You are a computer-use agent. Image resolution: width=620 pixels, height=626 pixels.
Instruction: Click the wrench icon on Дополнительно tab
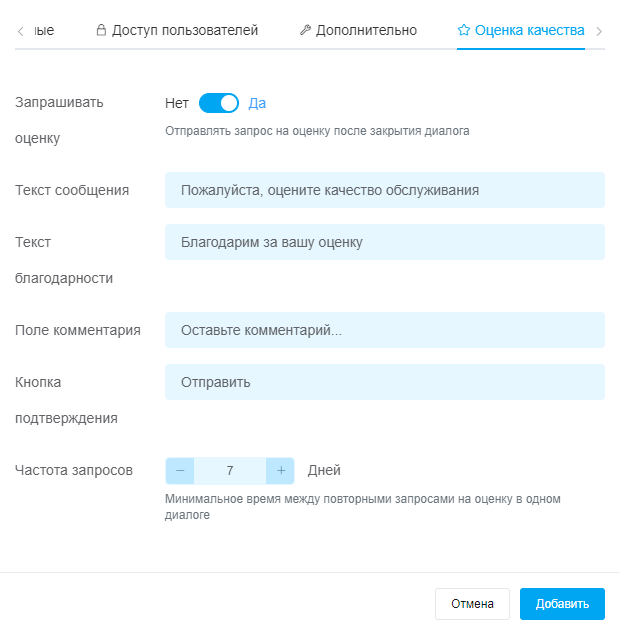pos(305,31)
